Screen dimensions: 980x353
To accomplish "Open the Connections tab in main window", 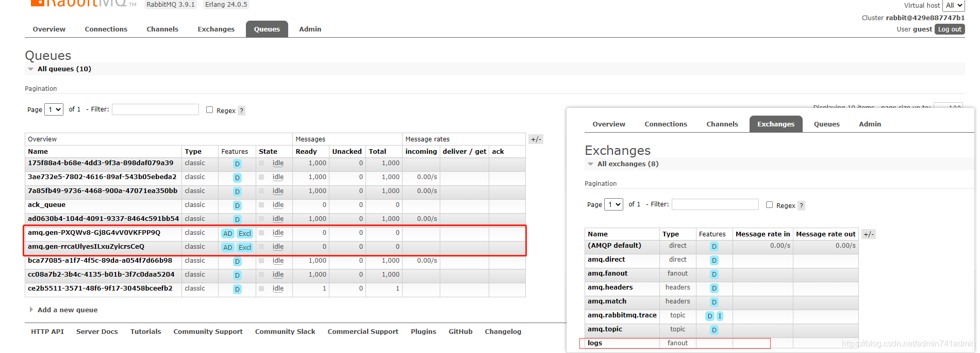I will (106, 29).
